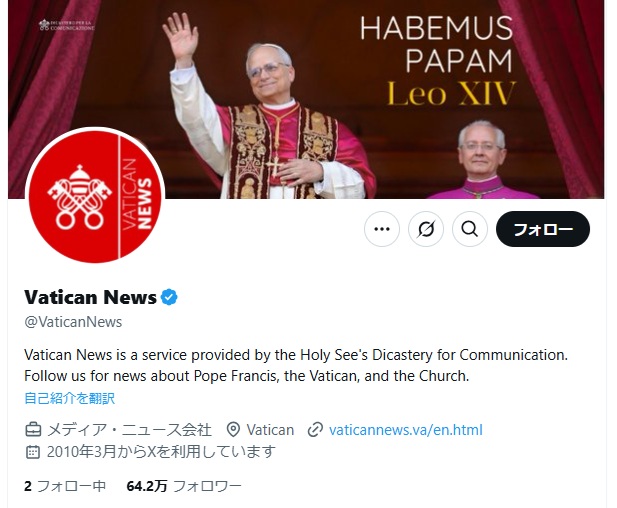View the 2 フォロー中 following list

tap(65, 486)
